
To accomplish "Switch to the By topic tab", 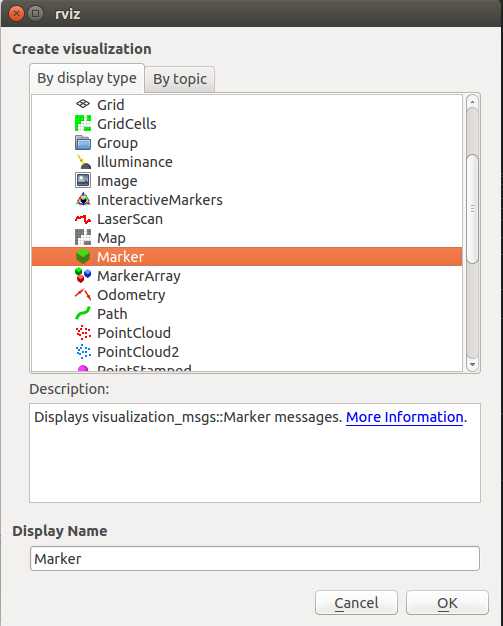I will point(180,79).
